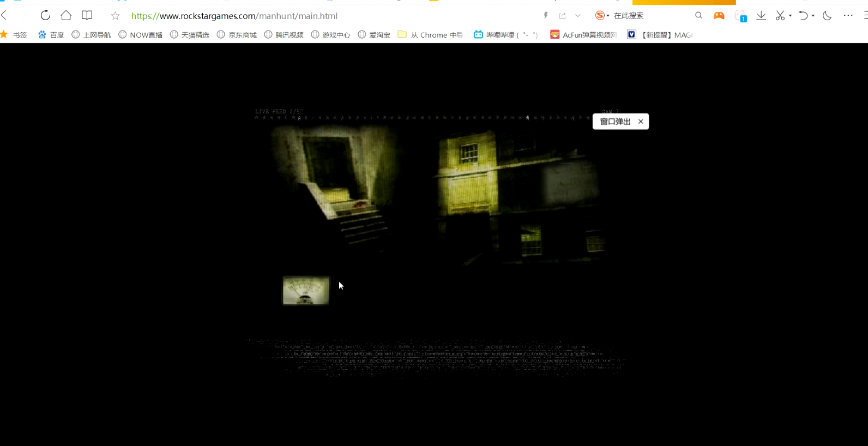Toggle night mode moon icon
This screenshot has width=868, height=446.
pos(827,16)
